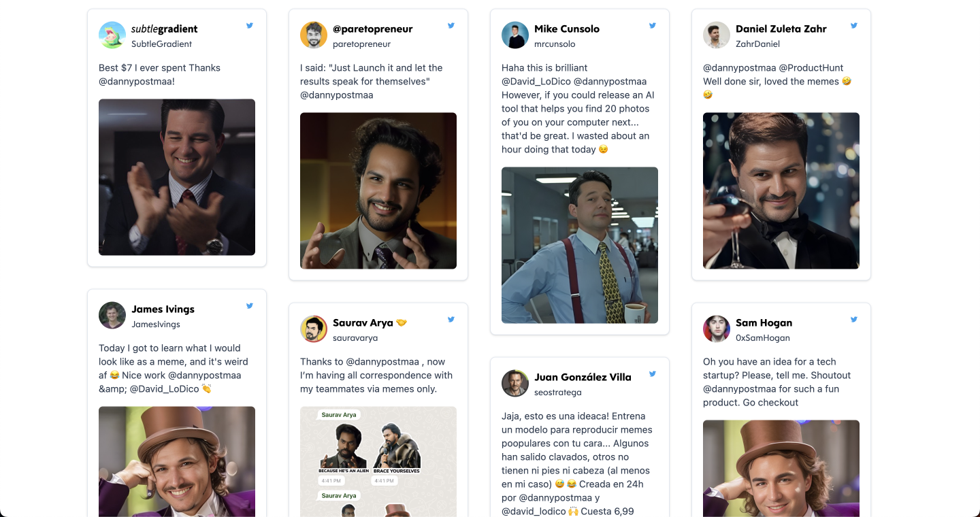The height and width of the screenshot is (517, 980).
Task: Click Twitter icon on Daniel Zuleta Zahr card
Action: (854, 26)
